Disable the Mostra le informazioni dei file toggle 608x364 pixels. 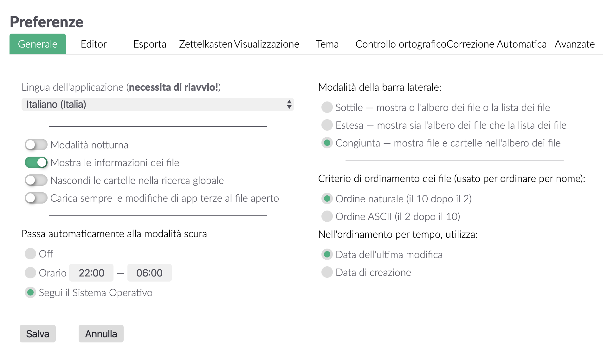coord(36,163)
